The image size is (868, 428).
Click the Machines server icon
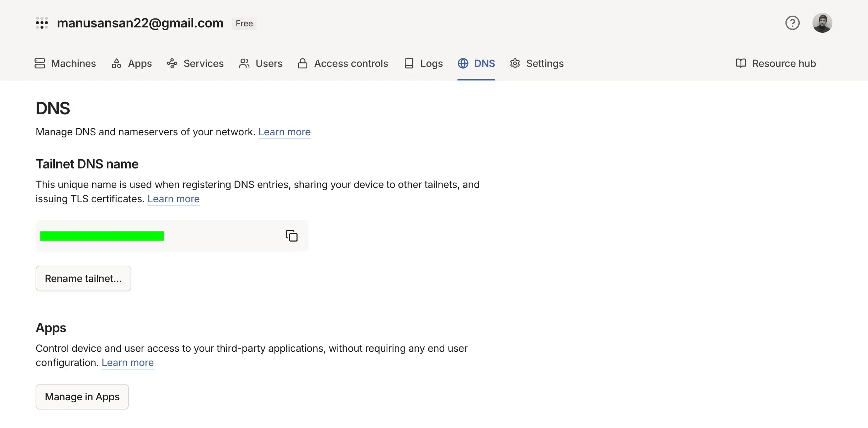coord(40,63)
